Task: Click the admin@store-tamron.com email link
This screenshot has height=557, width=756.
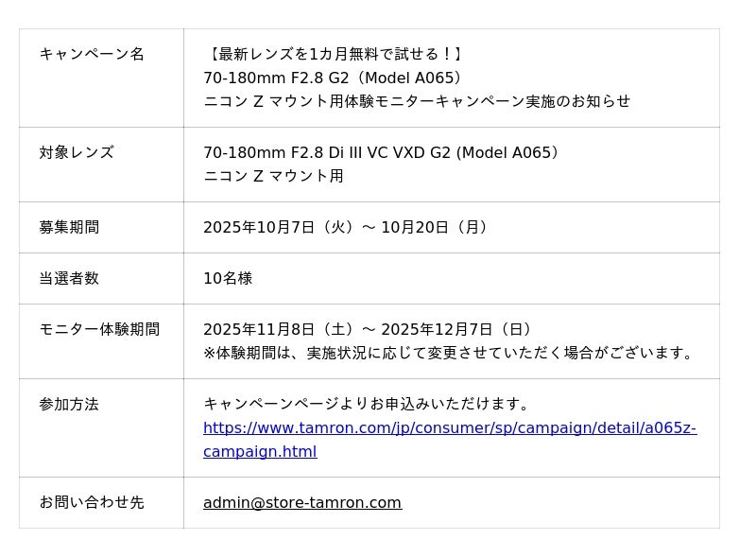Action: tap(302, 503)
